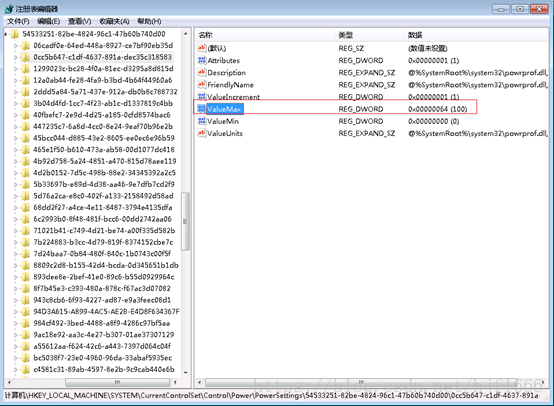Expand key 71021b41-c749-4d21-be74-a00f335d582b
Image resolution: width=554 pixels, height=406 pixels.
16,231
